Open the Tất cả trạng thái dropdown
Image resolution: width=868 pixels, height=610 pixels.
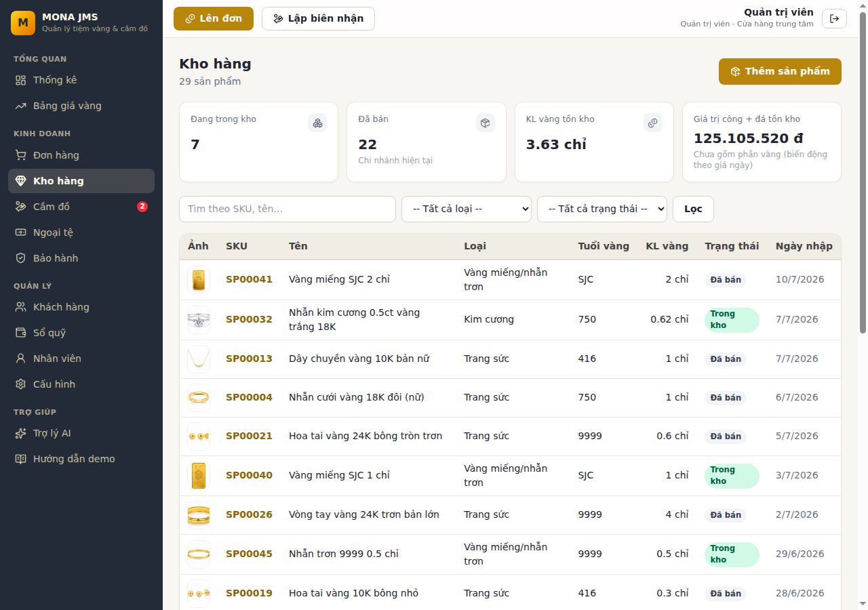pyautogui.click(x=602, y=209)
